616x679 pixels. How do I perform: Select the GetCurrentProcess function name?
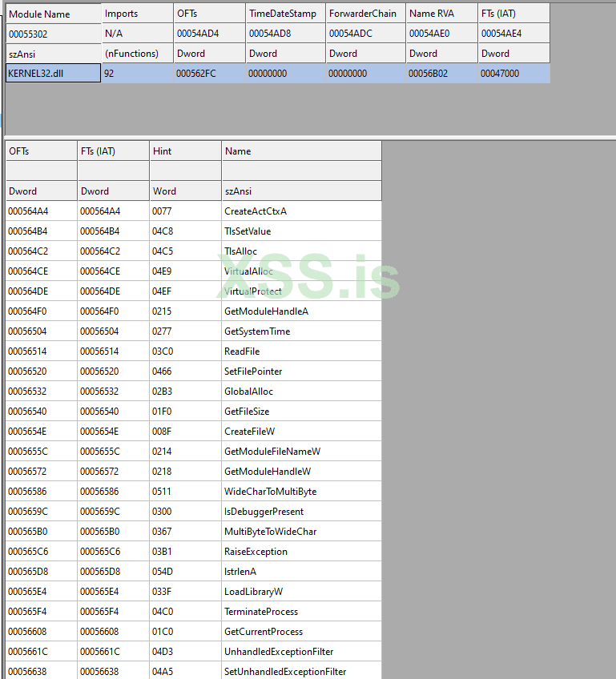[264, 632]
